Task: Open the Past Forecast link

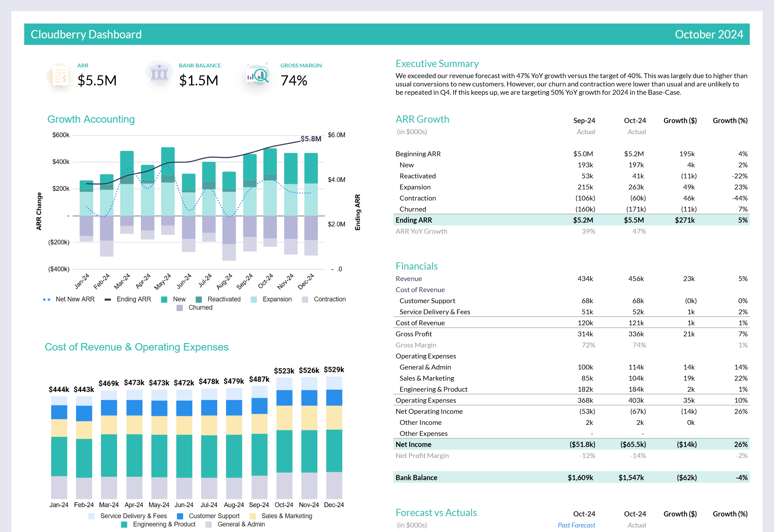Action: [x=576, y=525]
